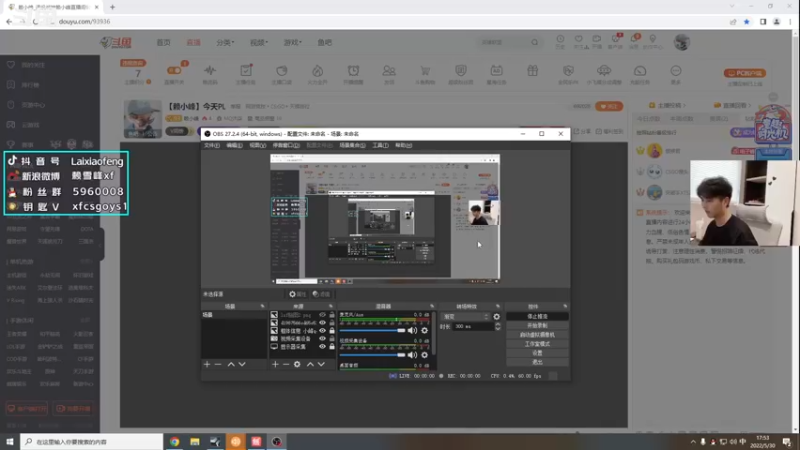Open the history clock icon on Douyu
The image size is (800, 450).
point(560,39)
